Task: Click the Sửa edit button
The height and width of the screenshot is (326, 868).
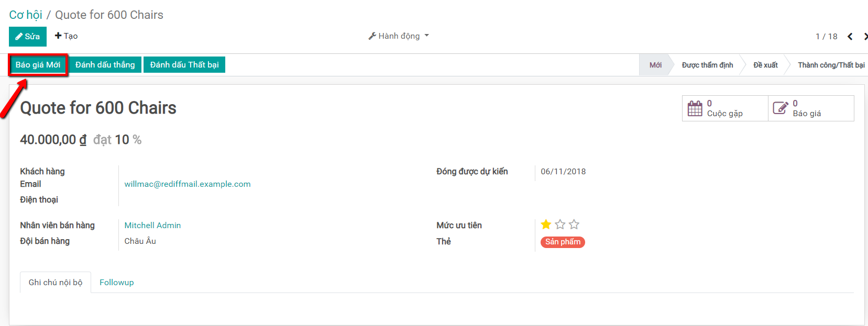Action: (28, 37)
